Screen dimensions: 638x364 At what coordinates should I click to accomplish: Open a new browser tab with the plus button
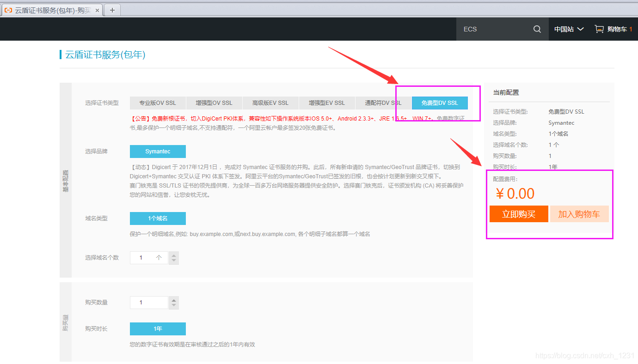(112, 9)
